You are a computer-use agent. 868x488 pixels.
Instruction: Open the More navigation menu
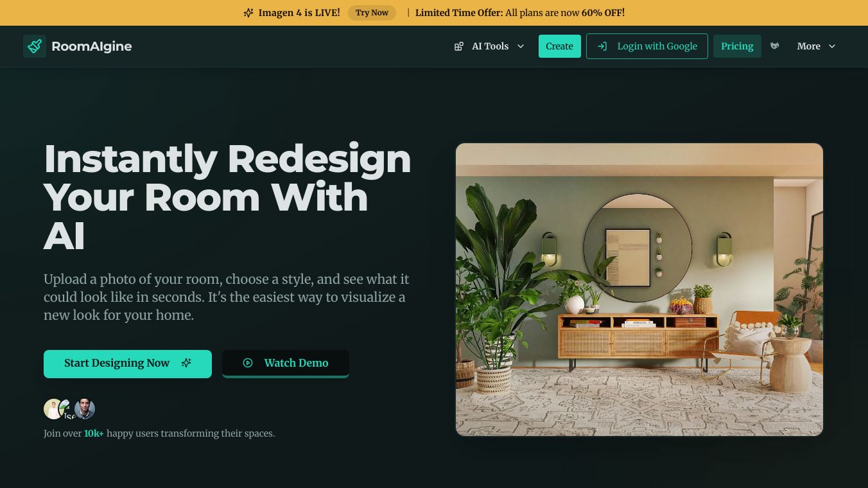817,46
